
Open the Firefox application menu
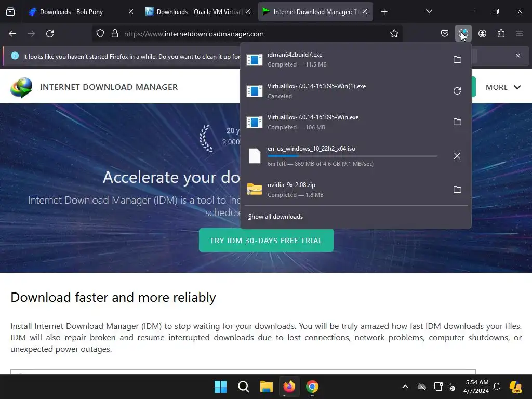pyautogui.click(x=520, y=34)
